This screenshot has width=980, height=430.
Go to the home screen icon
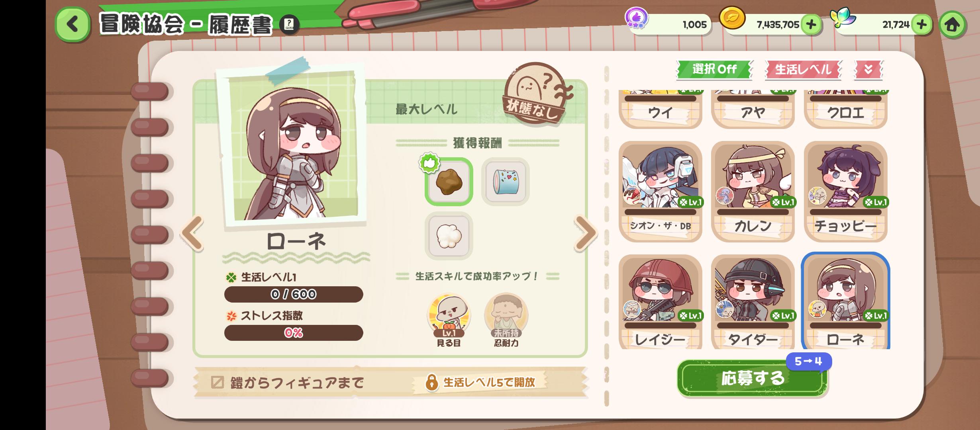point(953,25)
